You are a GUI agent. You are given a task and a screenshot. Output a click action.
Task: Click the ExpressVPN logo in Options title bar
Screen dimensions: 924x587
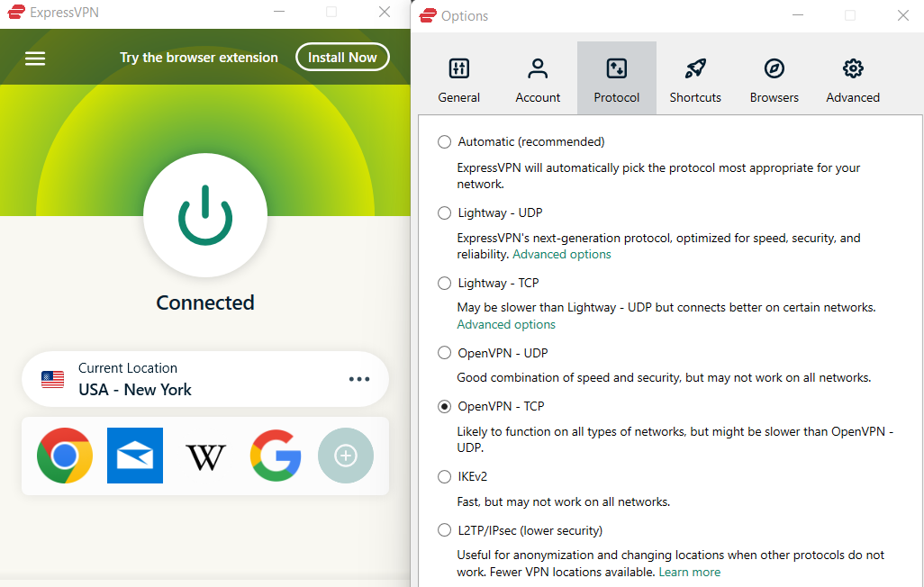click(x=428, y=15)
